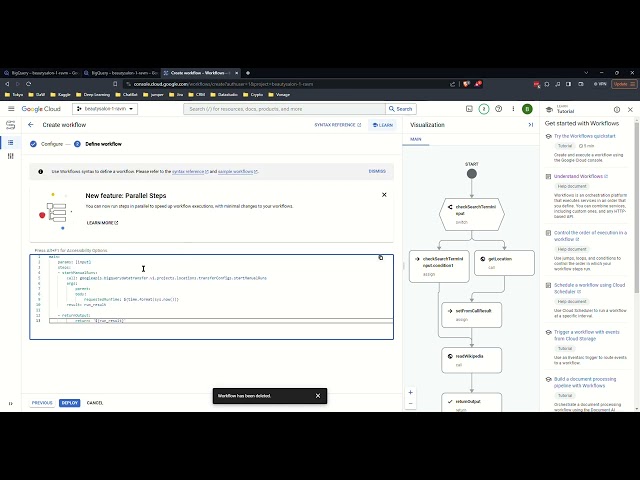The image size is (640, 480).
Task: Open the sidebar settings sliders icon
Action: coord(11,156)
